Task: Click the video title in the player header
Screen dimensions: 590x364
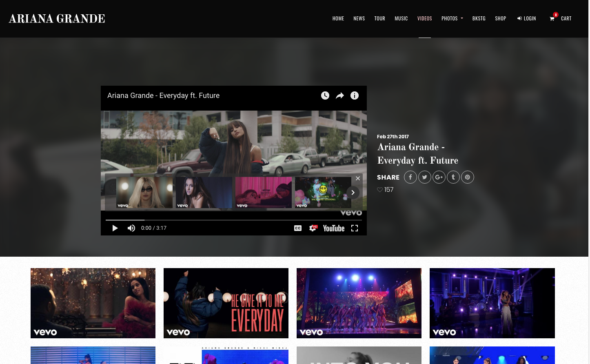Action: click(163, 95)
